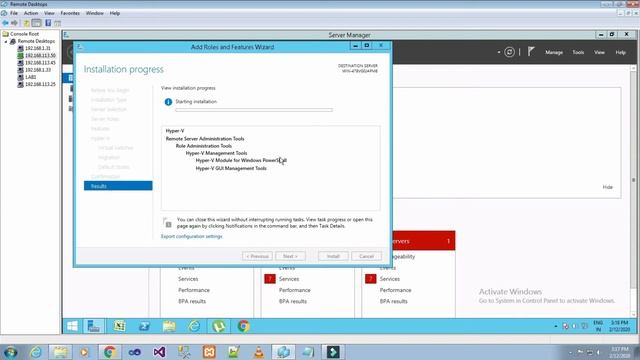
Task: Open Server Manager from remote taskbar
Action: coord(94,326)
